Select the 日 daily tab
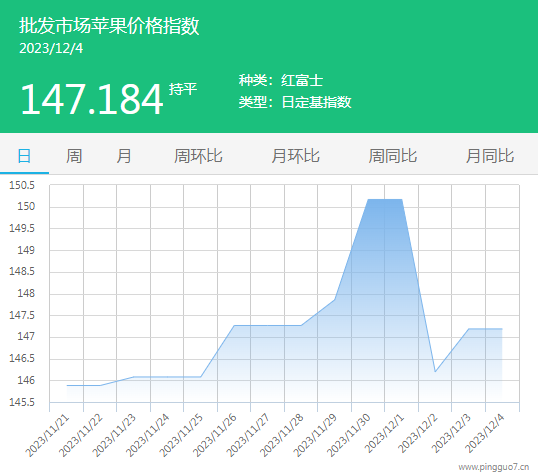 [x=24, y=156]
